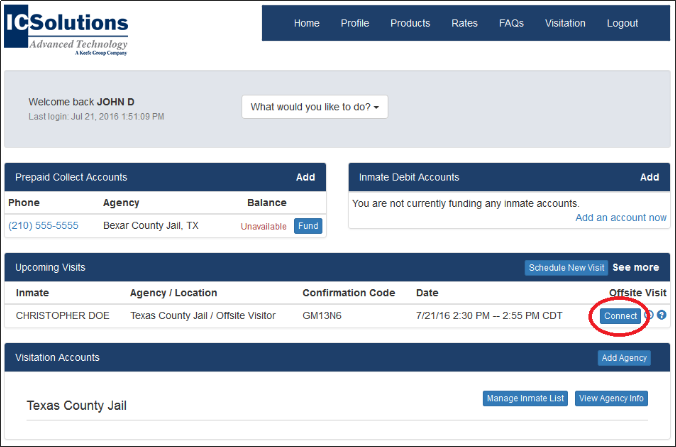Open the Products menu item
676x447 pixels.
pyautogui.click(x=410, y=23)
